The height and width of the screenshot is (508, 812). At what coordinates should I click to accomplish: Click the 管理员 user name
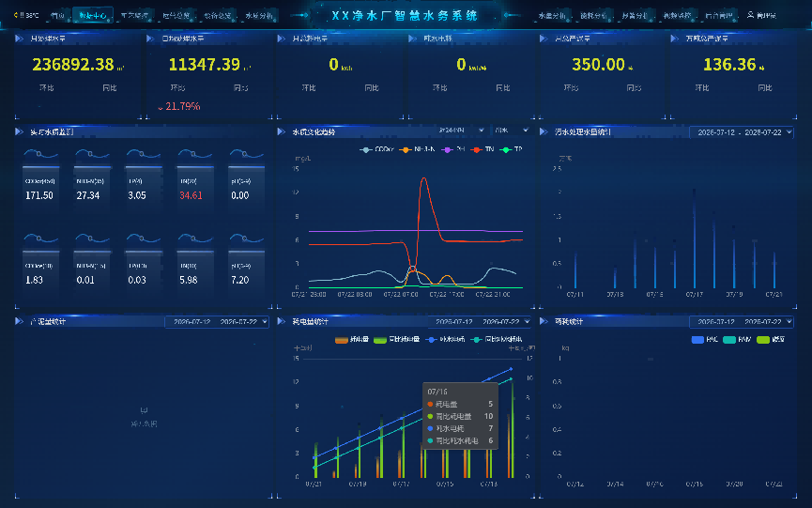coord(766,16)
